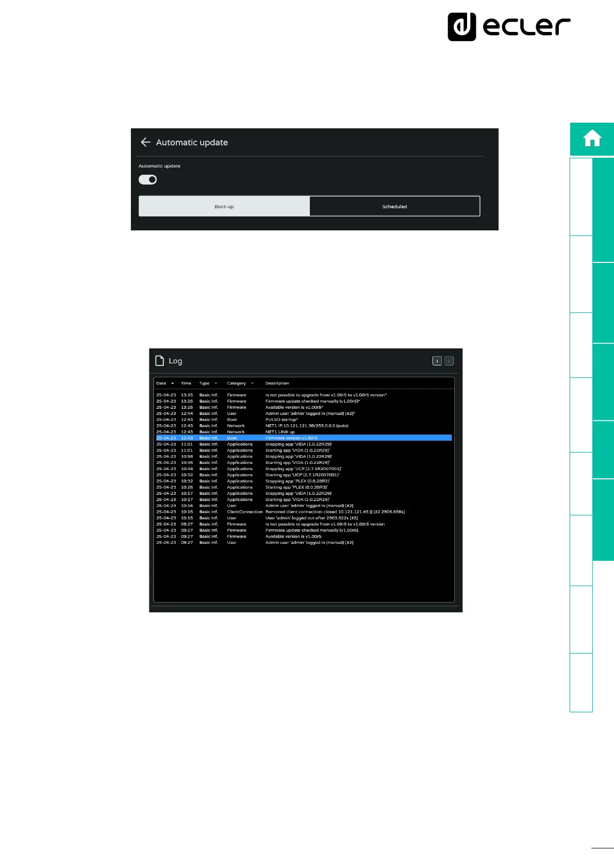Switch to the Scheduled tab
The height and width of the screenshot is (868, 614).
[394, 206]
